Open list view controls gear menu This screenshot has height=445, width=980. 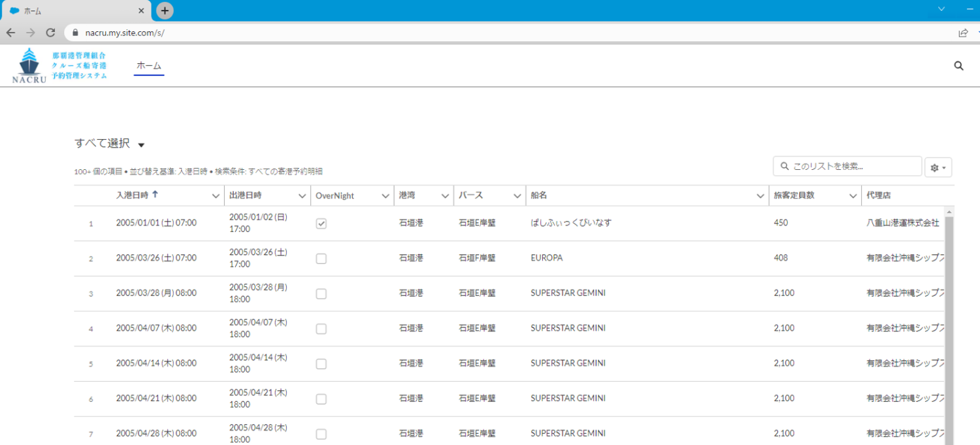pyautogui.click(x=938, y=167)
